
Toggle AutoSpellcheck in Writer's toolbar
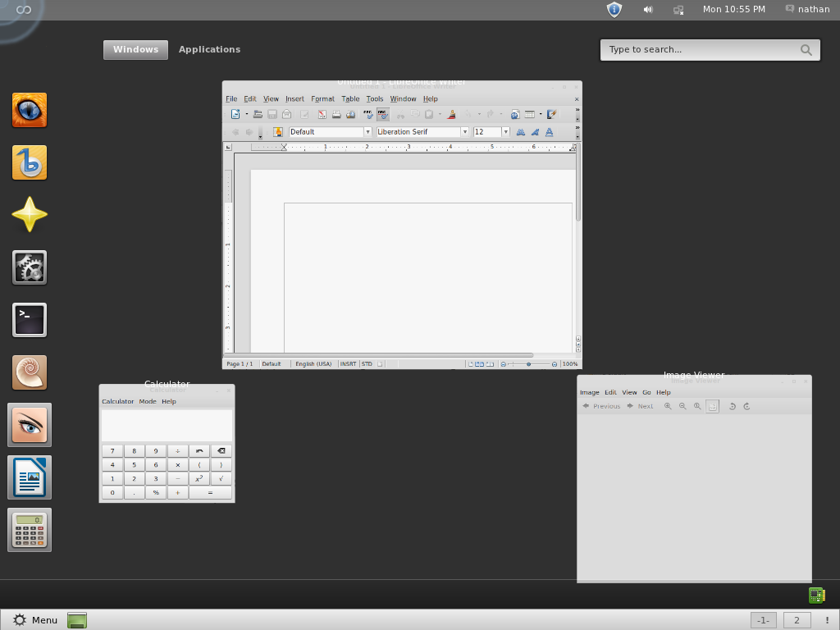coord(383,114)
